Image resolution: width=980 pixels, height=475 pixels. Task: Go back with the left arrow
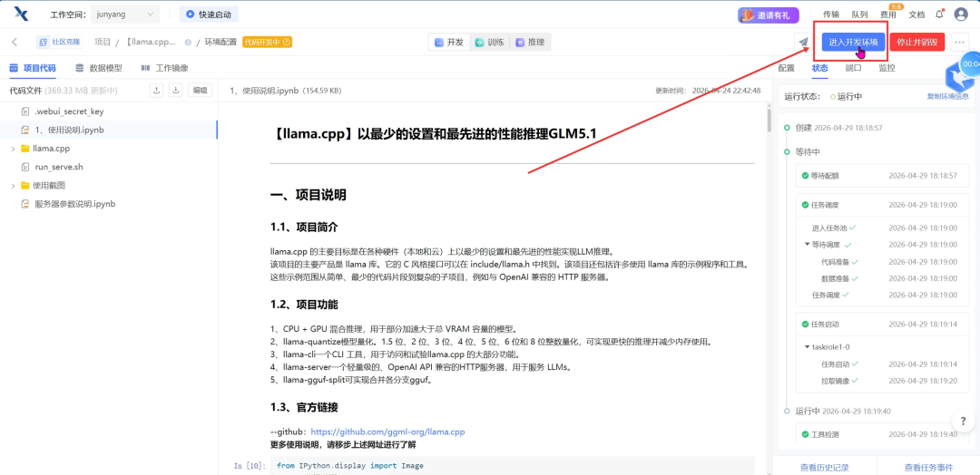[x=15, y=42]
